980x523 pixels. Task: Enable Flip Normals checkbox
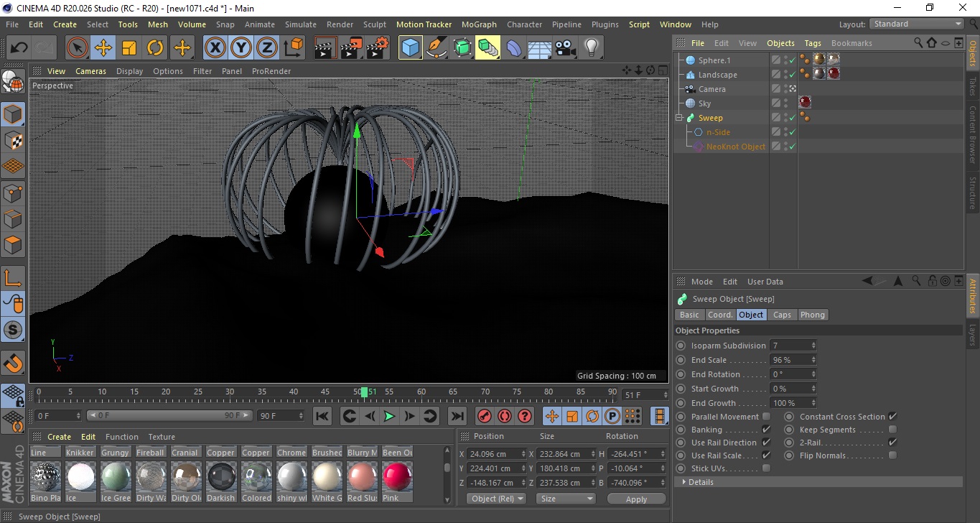(x=892, y=455)
